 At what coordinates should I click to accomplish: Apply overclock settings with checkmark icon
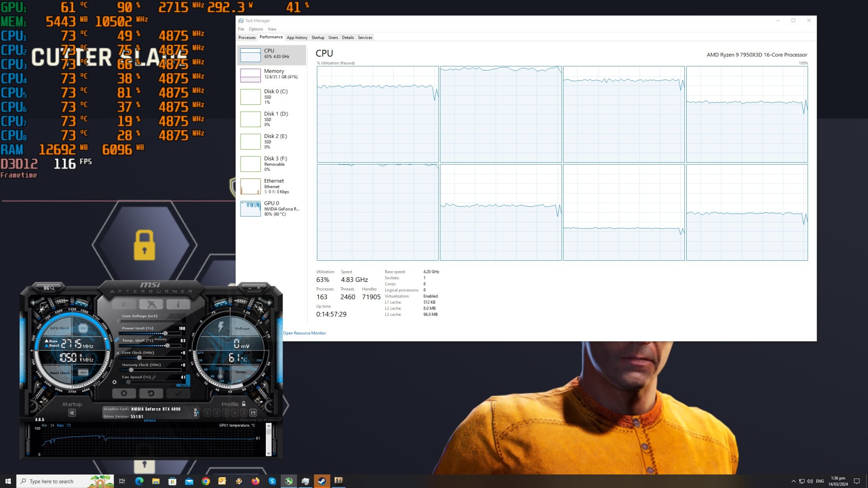coord(177,394)
